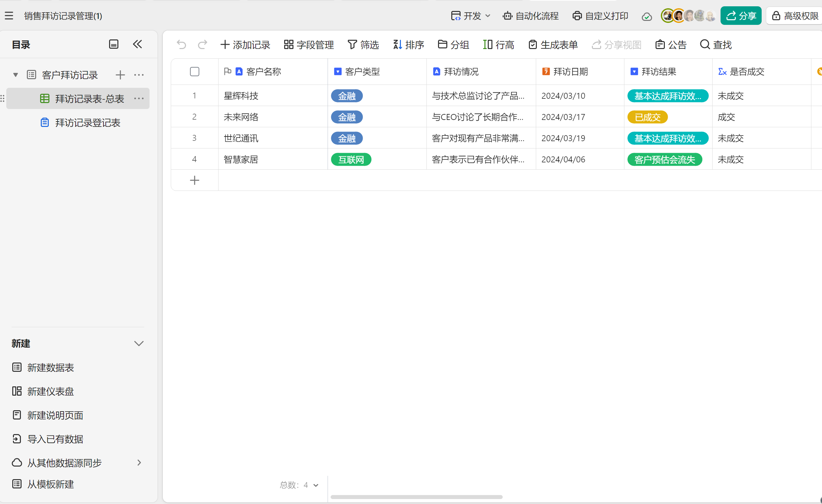Open 查找 search tool
The height and width of the screenshot is (504, 822).
pyautogui.click(x=716, y=44)
